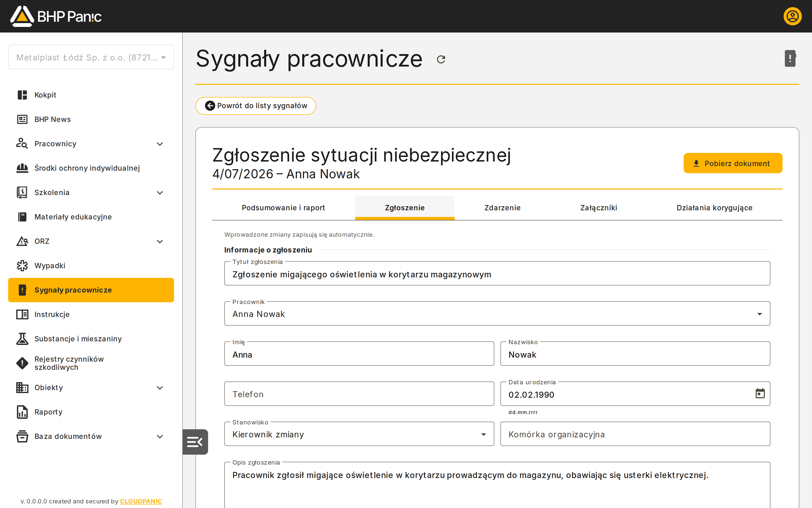Click the Obiekty building icon
The image size is (812, 508).
(22, 387)
